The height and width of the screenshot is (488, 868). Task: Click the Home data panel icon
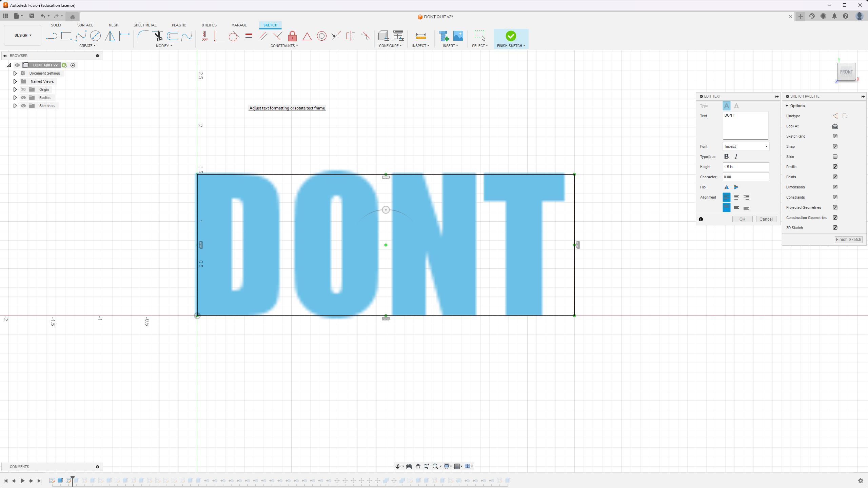pos(72,17)
